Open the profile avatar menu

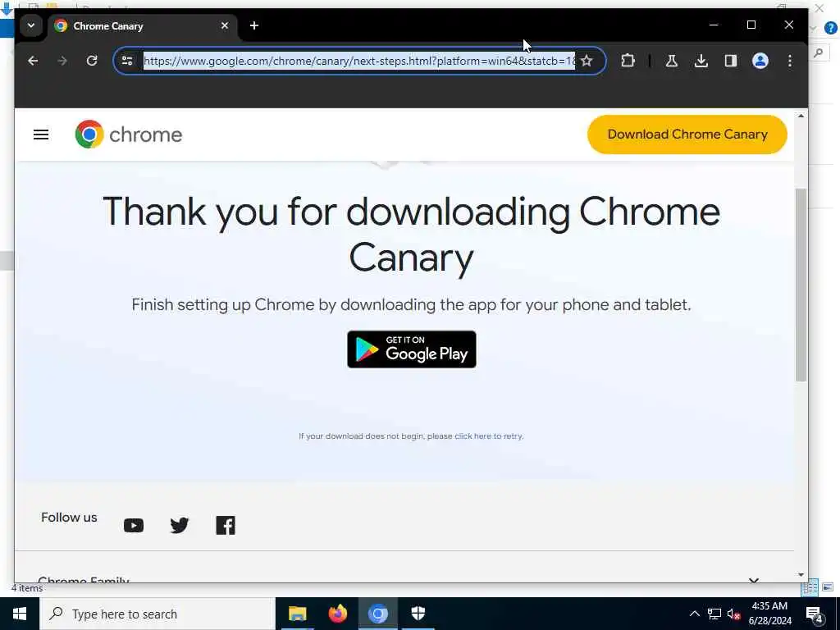(x=760, y=61)
